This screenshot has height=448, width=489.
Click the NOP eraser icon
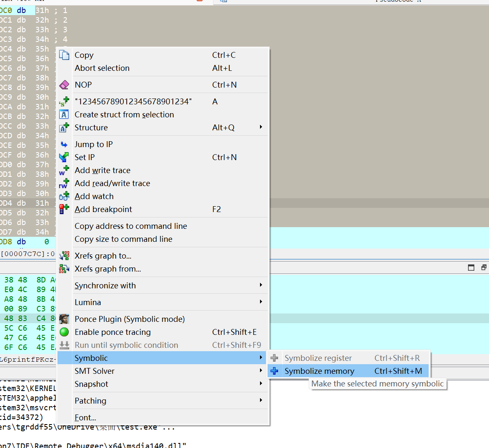[64, 85]
